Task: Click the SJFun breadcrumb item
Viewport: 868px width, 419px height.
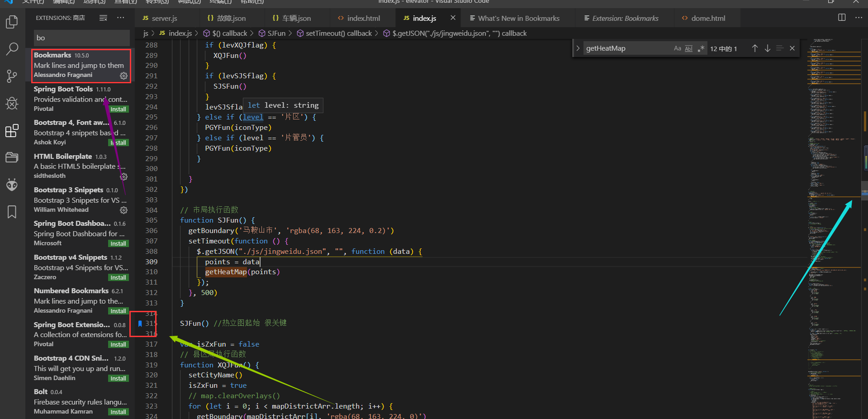Action: click(276, 33)
